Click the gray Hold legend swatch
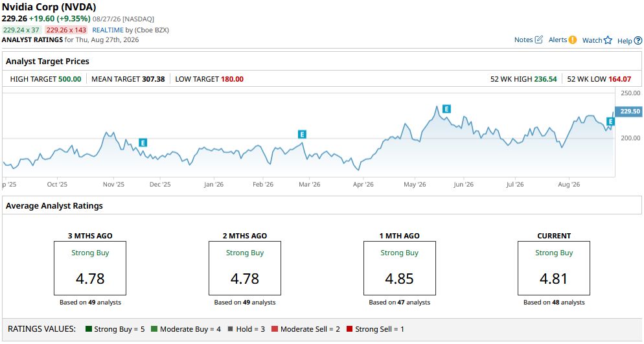 (x=231, y=329)
